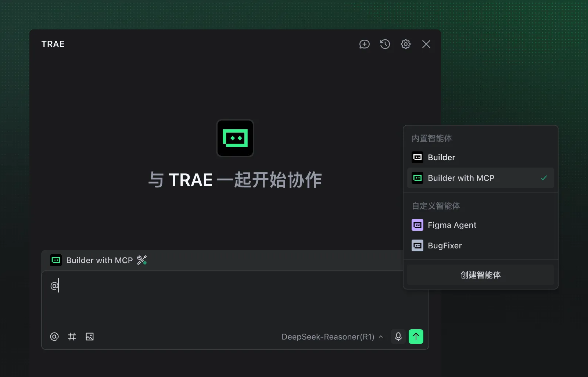Click the # context icon below input
The width and height of the screenshot is (588, 377).
(x=72, y=337)
